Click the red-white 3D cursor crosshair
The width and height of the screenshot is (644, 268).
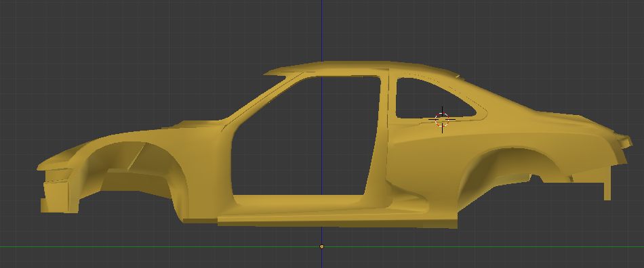(x=442, y=120)
